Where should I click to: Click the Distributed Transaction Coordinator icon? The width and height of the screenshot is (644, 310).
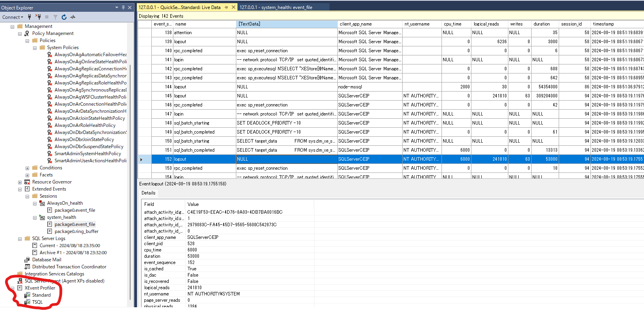click(27, 267)
